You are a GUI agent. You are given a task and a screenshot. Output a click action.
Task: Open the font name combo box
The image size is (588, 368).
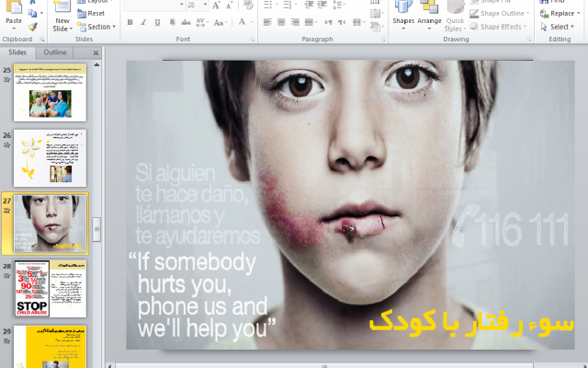coord(153,5)
